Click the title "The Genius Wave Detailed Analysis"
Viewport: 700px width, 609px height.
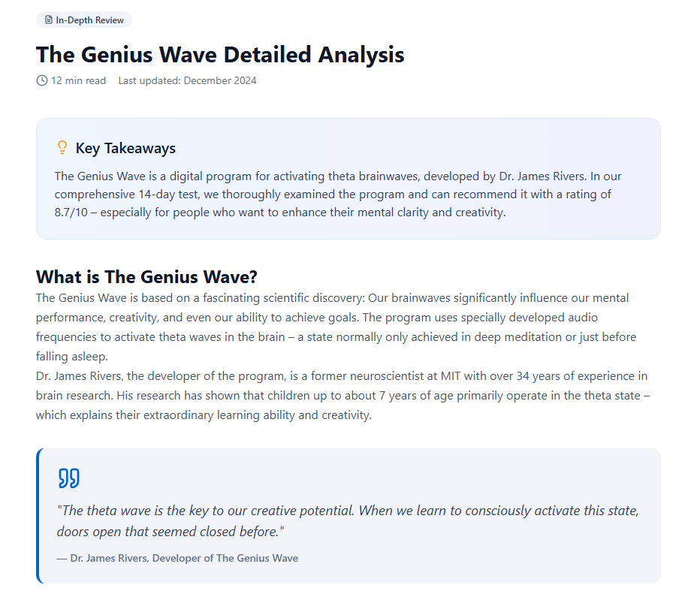tap(220, 55)
